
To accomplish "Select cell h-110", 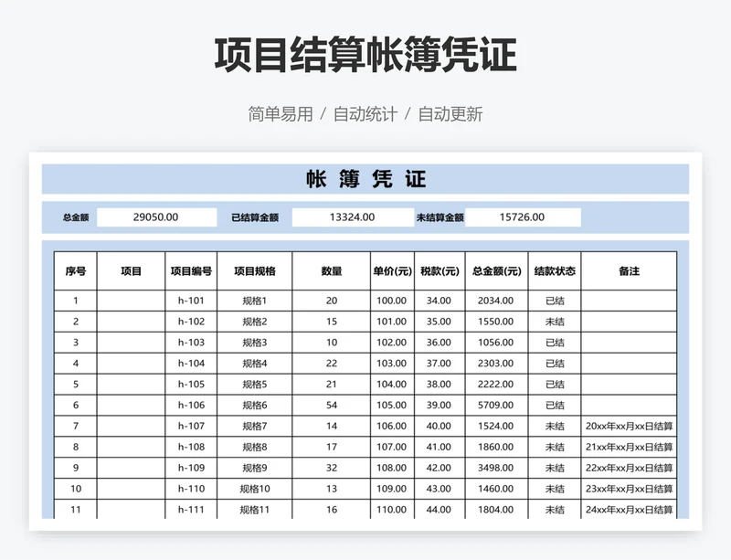I will click(x=191, y=489).
